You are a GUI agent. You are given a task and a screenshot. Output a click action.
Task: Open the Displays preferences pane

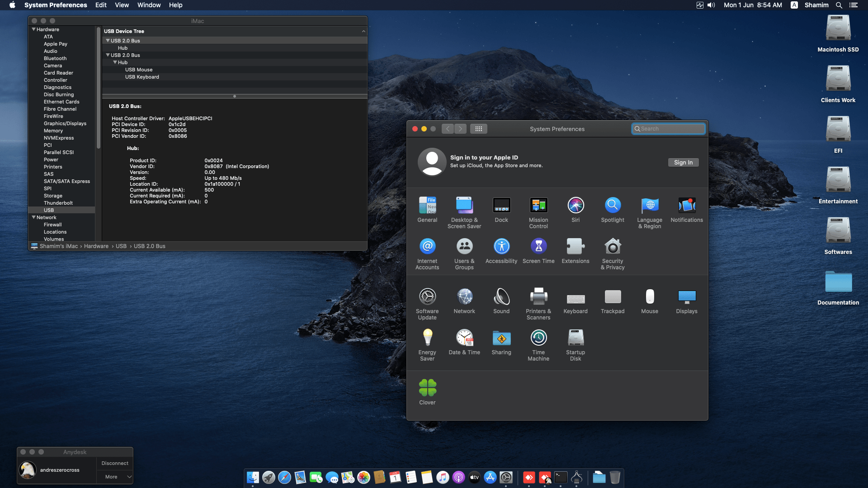[687, 301]
